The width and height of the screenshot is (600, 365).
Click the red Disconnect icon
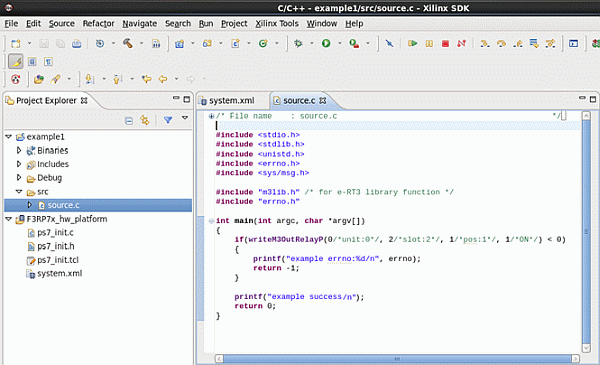[461, 44]
